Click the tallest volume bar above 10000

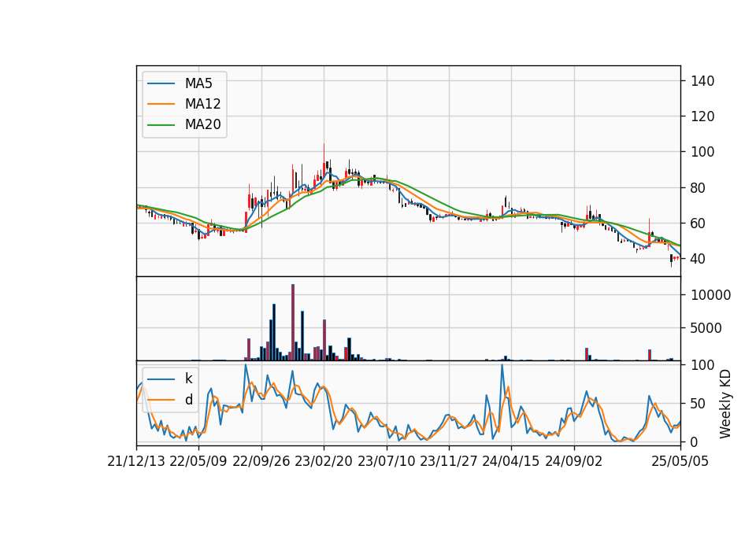click(x=293, y=323)
